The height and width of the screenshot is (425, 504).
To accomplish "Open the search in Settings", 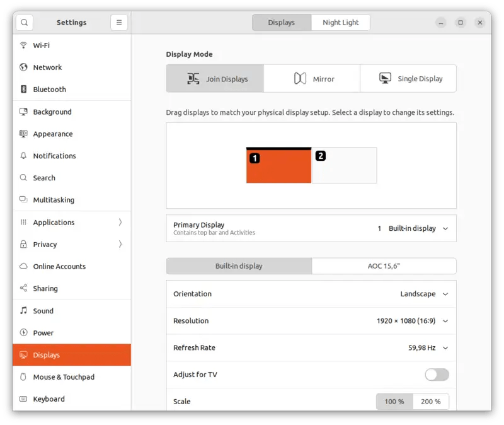I will [24, 22].
